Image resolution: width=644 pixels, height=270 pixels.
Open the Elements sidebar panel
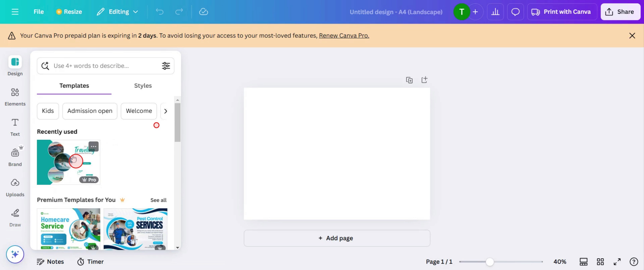(15, 97)
